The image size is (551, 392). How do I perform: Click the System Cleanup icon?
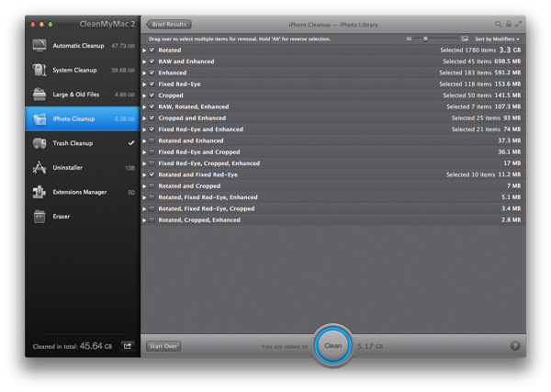[x=39, y=70]
